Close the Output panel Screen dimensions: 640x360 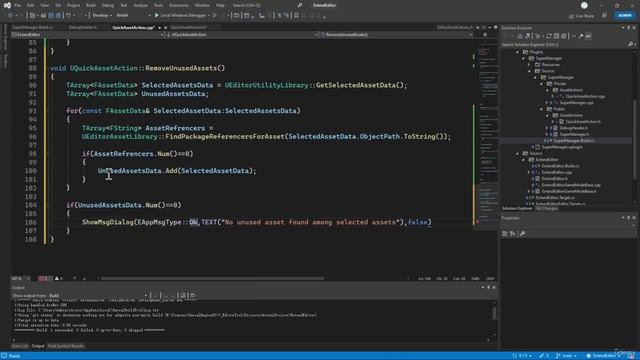[x=494, y=287]
